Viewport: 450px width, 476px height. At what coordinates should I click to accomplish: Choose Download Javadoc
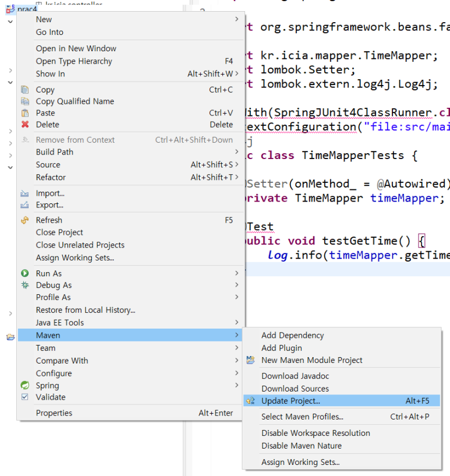[342, 376]
